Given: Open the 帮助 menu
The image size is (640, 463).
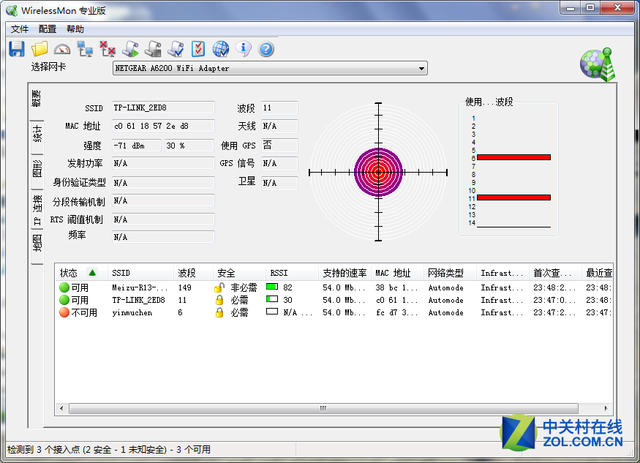Looking at the screenshot, I should 75,29.
